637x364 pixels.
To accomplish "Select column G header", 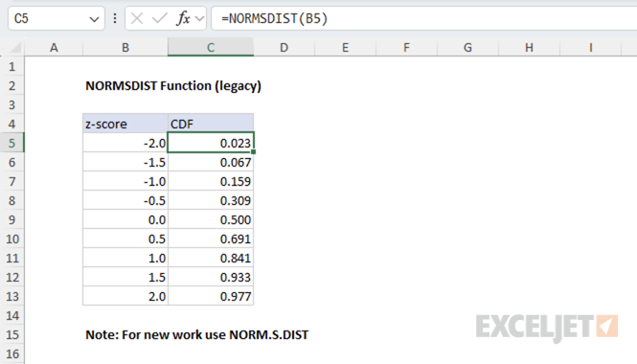I will coord(468,48).
